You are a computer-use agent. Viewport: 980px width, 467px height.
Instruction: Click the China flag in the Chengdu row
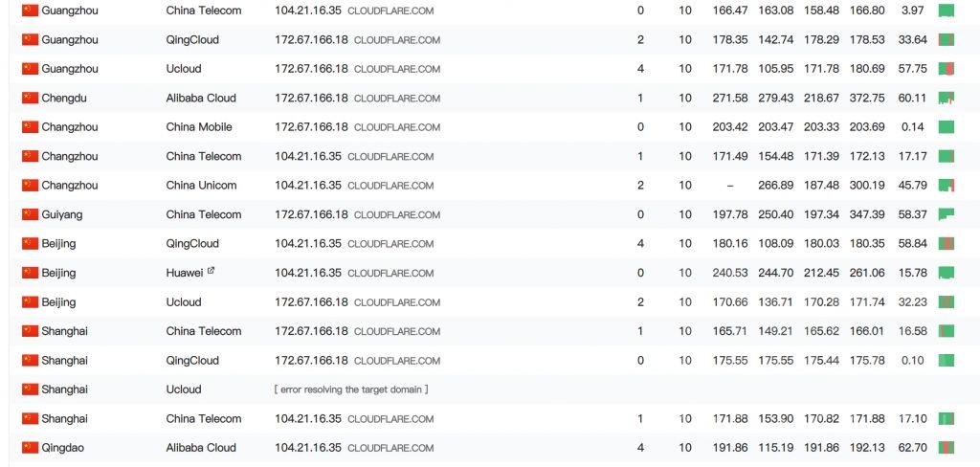tap(30, 98)
